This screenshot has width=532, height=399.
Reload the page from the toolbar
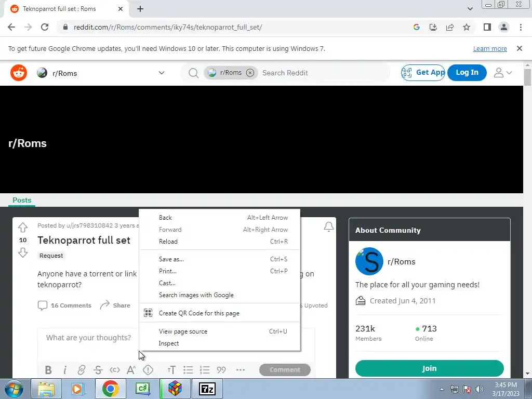click(x=45, y=27)
